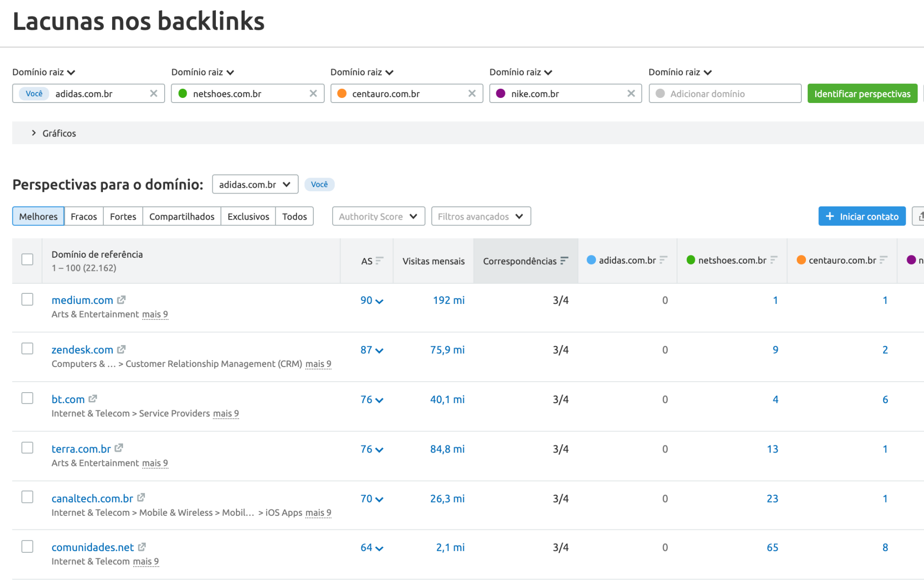Viewport: 924px width, 583px height.
Task: Expand the Gráficos section
Action: (x=54, y=133)
